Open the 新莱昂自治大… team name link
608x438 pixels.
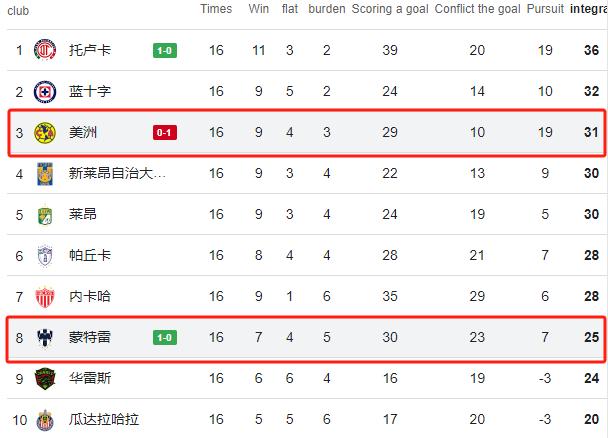tap(117, 173)
